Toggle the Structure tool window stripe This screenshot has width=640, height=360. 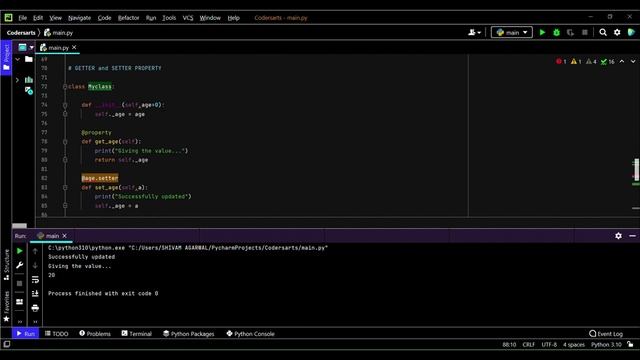click(x=6, y=264)
